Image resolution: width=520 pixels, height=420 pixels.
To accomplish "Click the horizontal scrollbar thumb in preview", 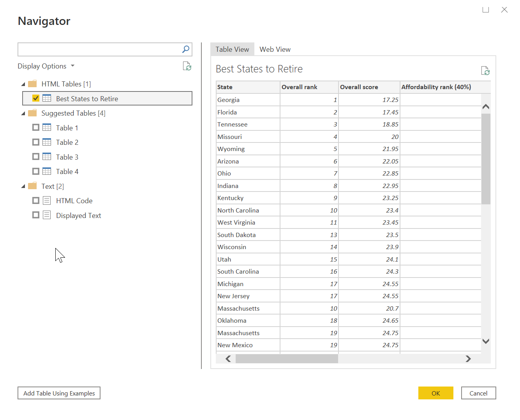I will pyautogui.click(x=287, y=358).
